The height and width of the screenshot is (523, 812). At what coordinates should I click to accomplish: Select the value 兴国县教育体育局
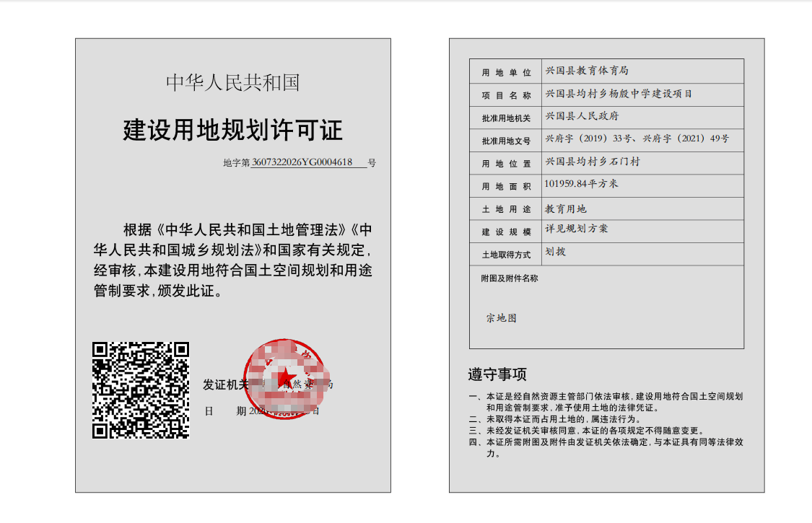[587, 71]
